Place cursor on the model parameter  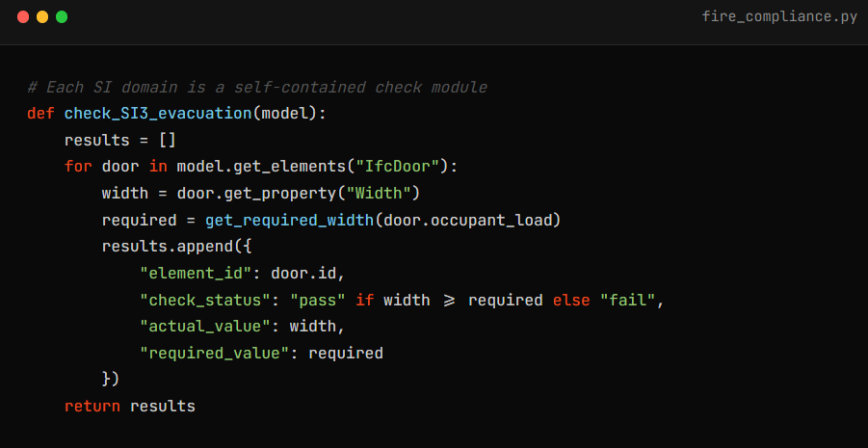[x=284, y=114]
